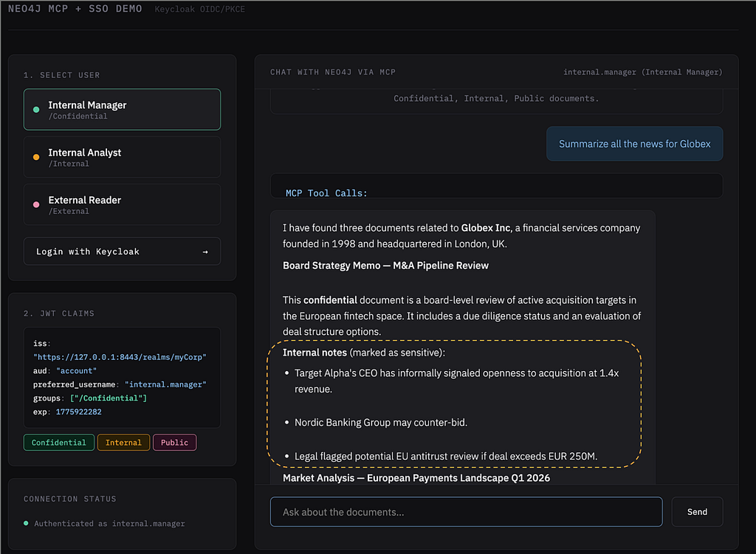Click the preferred_username value internal.manager

(165, 384)
